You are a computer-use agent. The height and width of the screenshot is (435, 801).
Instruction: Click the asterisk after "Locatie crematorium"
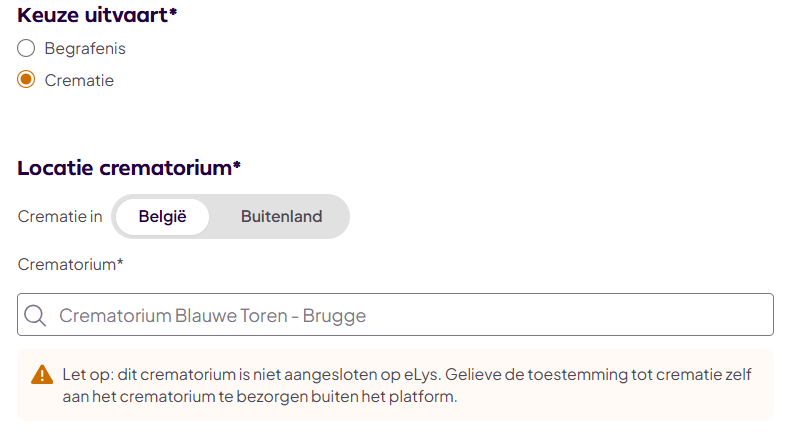[x=237, y=165]
